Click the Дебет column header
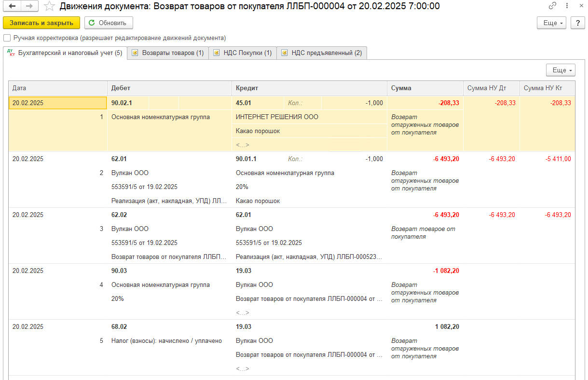 tap(169, 88)
